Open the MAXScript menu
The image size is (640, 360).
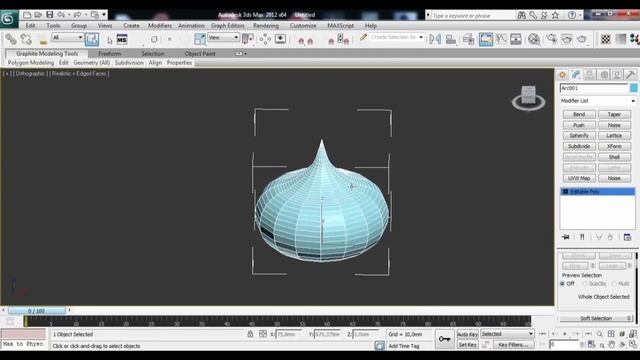tap(340, 25)
